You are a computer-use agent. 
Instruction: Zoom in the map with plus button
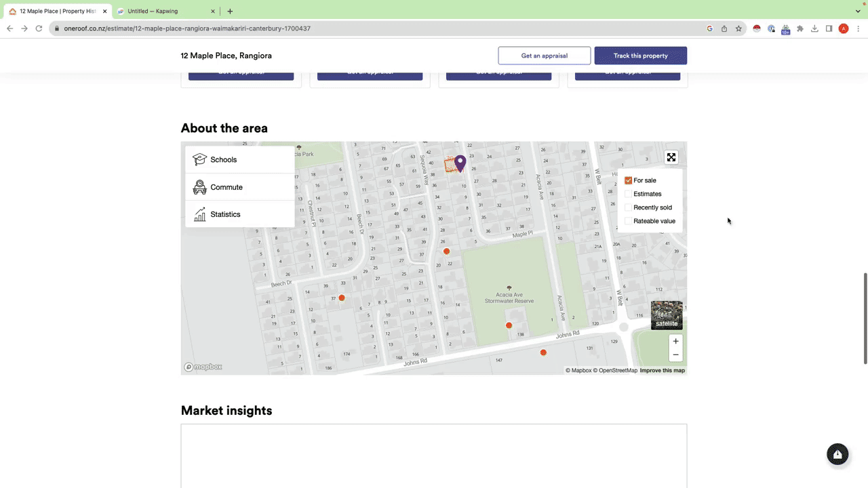(x=675, y=341)
